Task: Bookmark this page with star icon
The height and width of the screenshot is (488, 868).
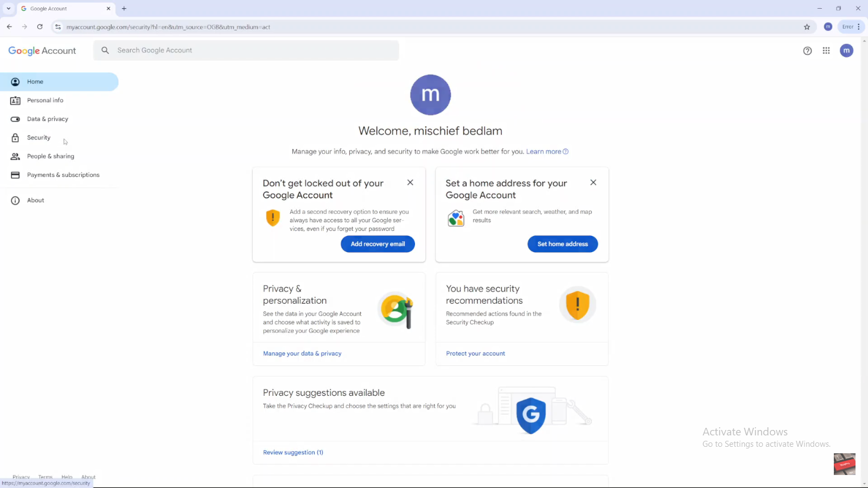Action: (x=807, y=27)
